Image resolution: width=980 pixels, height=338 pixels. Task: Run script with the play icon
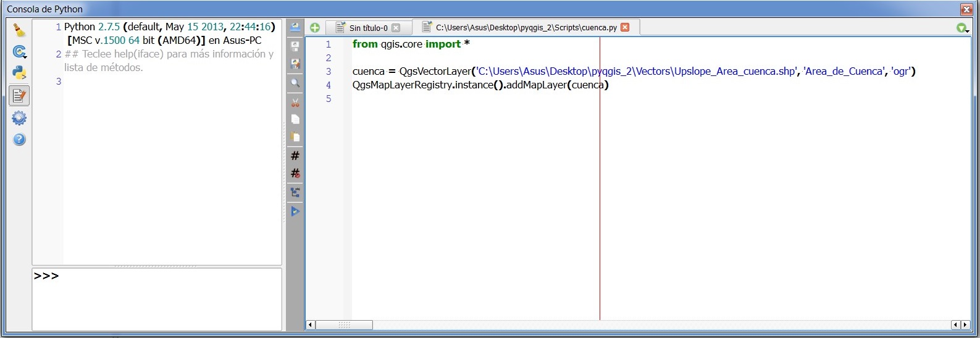coord(295,211)
